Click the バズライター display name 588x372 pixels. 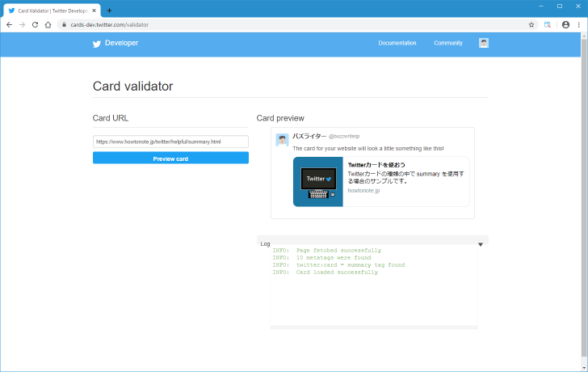click(309, 136)
